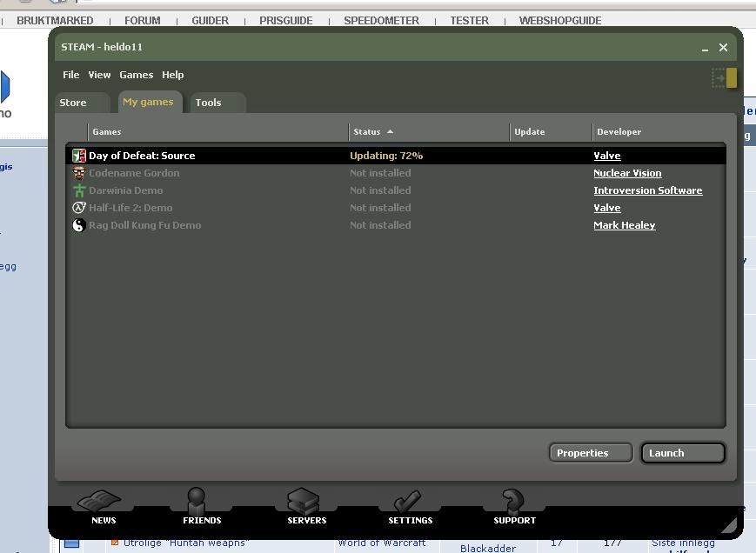The image size is (756, 553).
Task: Click the Darwinia Demo game icon
Action: click(x=79, y=190)
